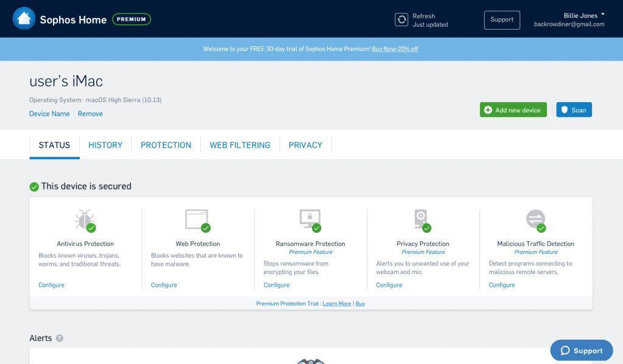Configure Antivirus Protection

pyautogui.click(x=51, y=285)
